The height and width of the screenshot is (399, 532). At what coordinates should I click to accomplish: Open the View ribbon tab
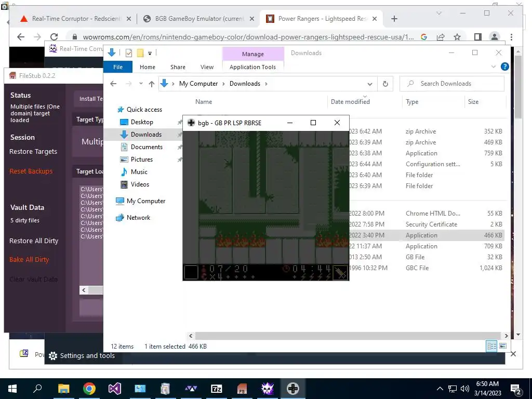(x=207, y=67)
